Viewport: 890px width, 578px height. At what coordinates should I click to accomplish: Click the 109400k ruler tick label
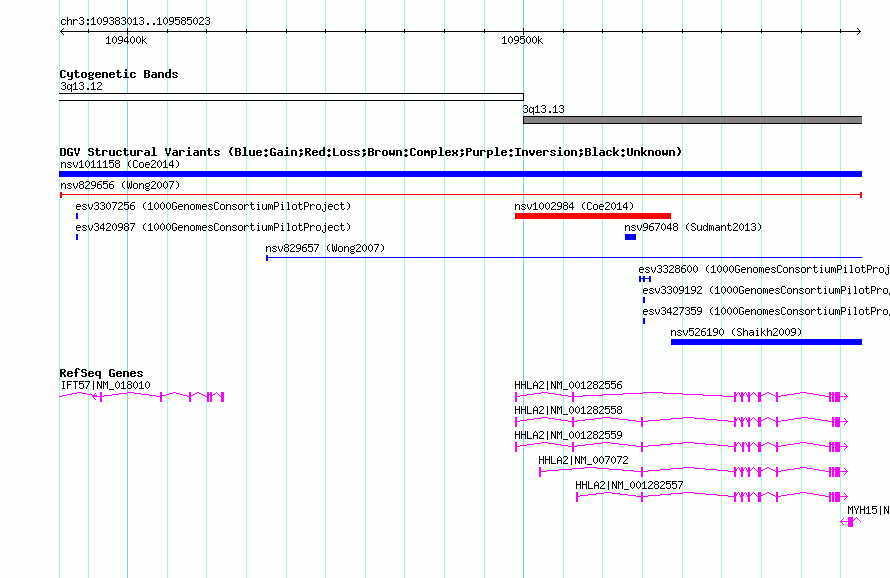[x=126, y=40]
